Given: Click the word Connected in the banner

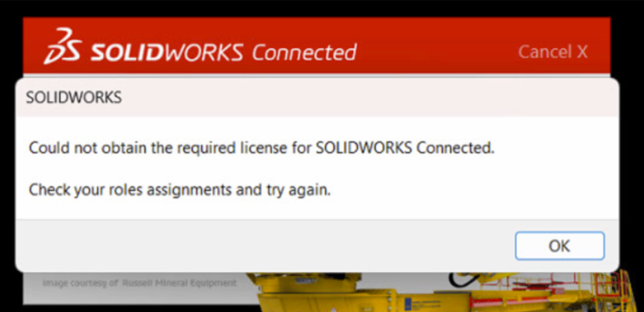Looking at the screenshot, I should coord(304,52).
